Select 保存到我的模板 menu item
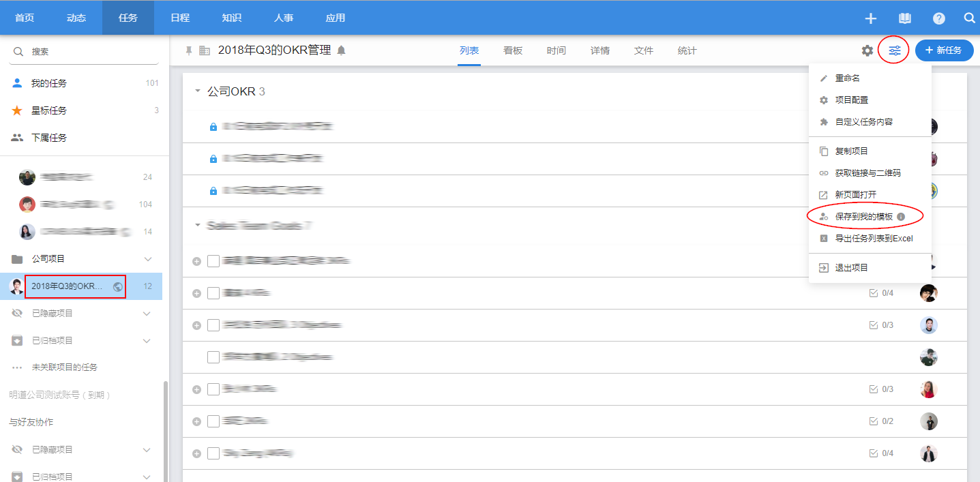The image size is (980, 482). pos(864,216)
